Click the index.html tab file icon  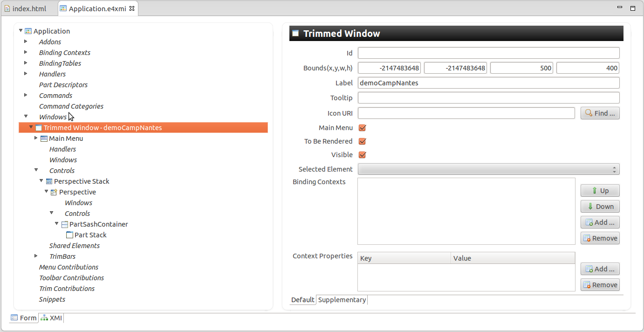tap(7, 8)
